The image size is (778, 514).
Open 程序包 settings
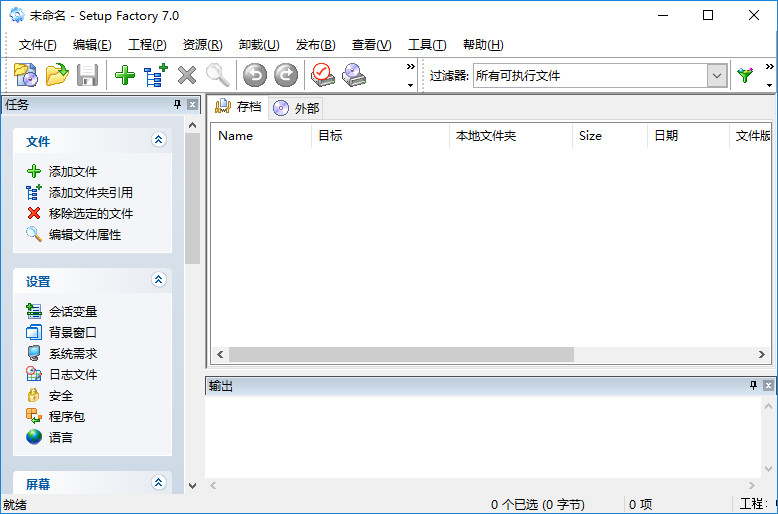point(66,417)
